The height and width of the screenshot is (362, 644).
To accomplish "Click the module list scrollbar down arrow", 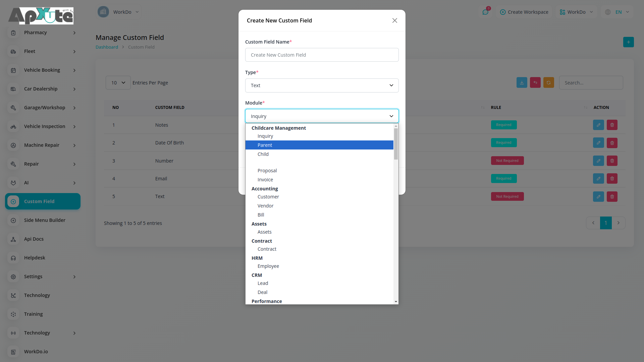I will [396, 302].
